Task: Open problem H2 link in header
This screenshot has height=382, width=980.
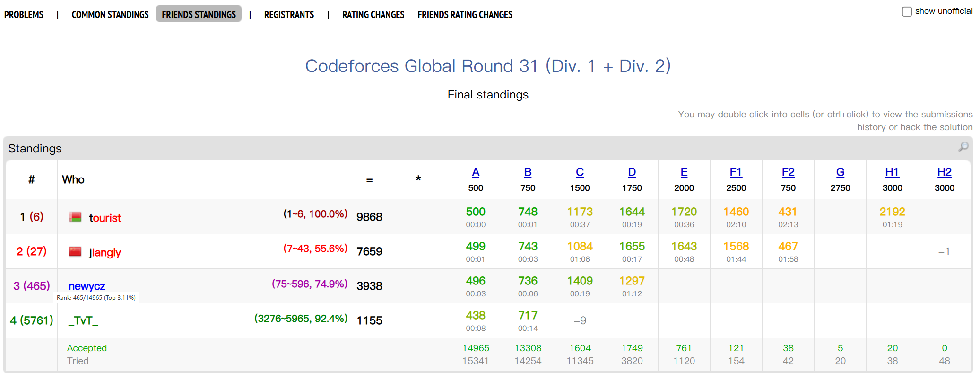Action: point(944,172)
